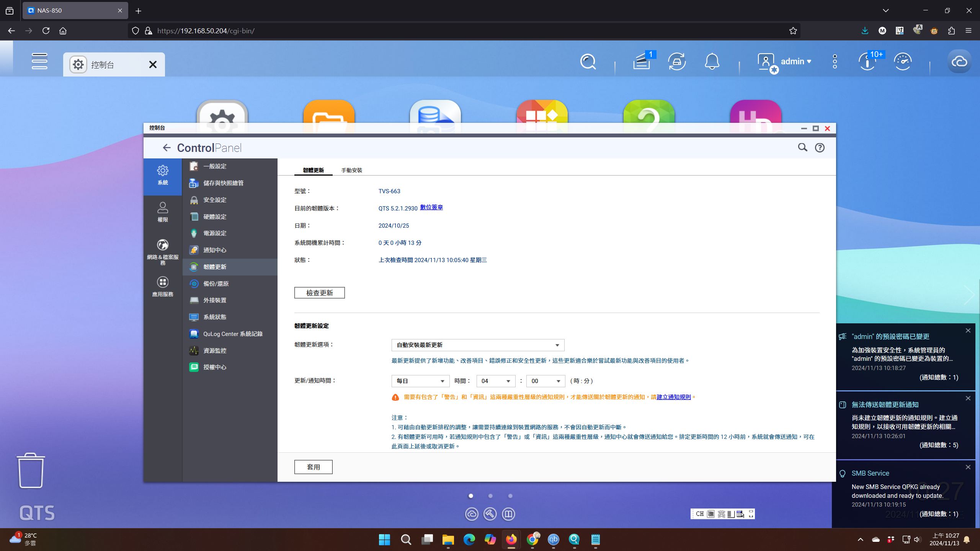Open 一般設定 in the system list
The height and width of the screenshot is (551, 980).
point(230,166)
